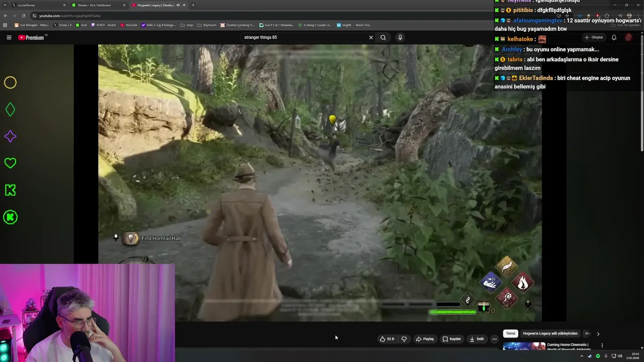This screenshot has width=644, height=362.
Task: Click the Coming Home Cinematic video title
Action: [569, 347]
